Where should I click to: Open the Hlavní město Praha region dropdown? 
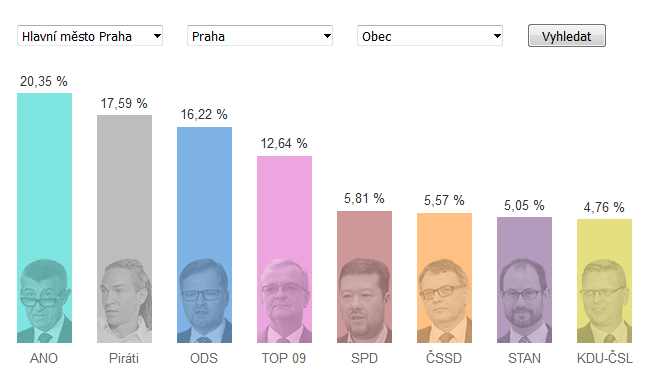click(x=90, y=36)
